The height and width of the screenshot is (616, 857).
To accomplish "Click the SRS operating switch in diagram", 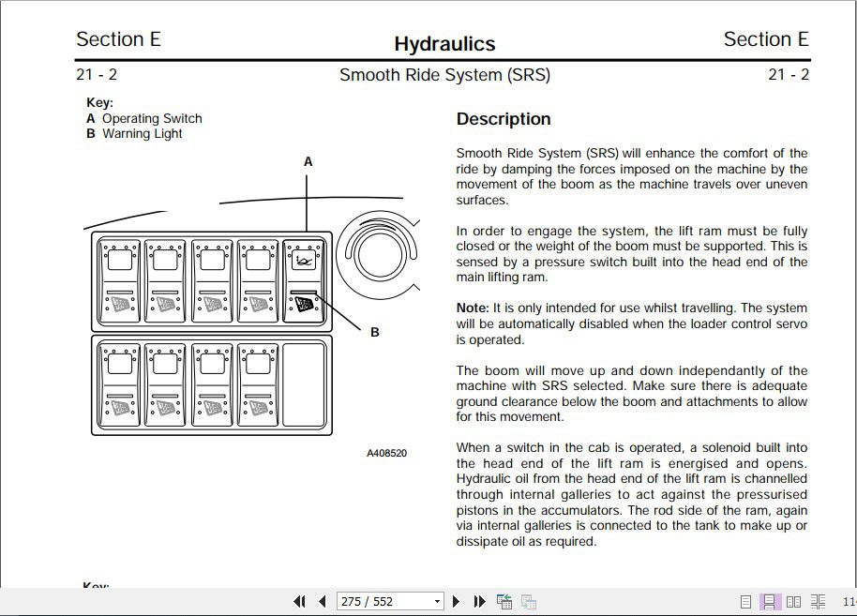I will coord(304,281).
